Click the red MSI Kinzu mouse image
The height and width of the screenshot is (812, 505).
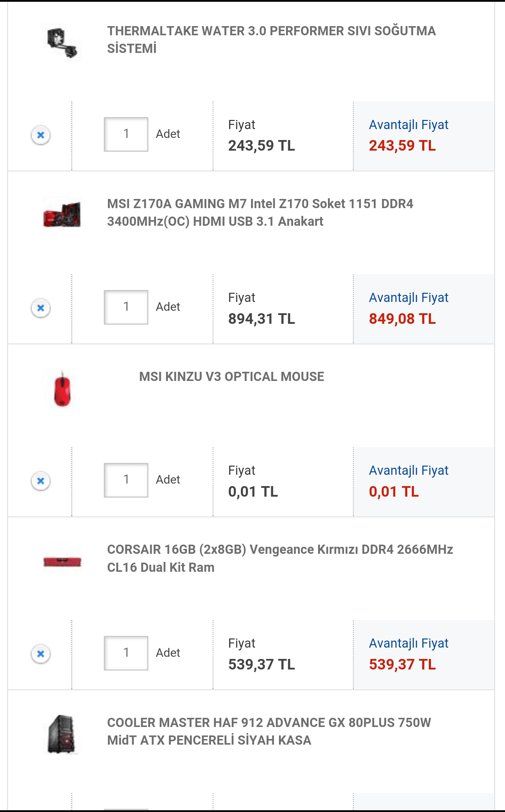[x=62, y=389]
